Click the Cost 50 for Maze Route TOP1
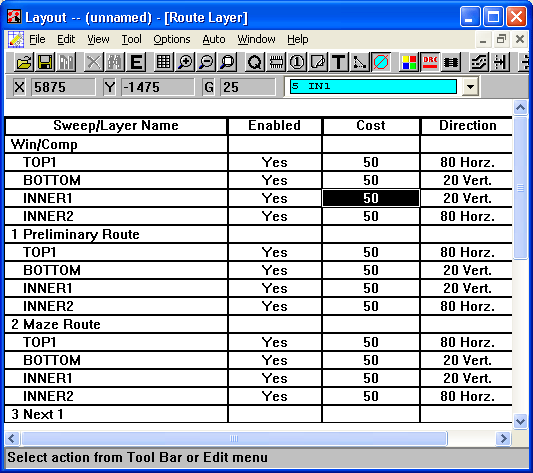This screenshot has height=473, width=533. tap(371, 342)
